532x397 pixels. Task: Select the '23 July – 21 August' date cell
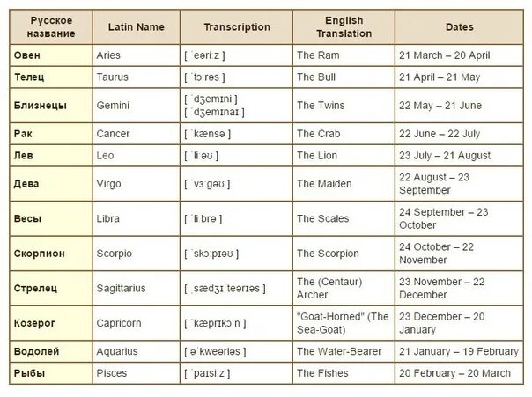[x=459, y=156]
